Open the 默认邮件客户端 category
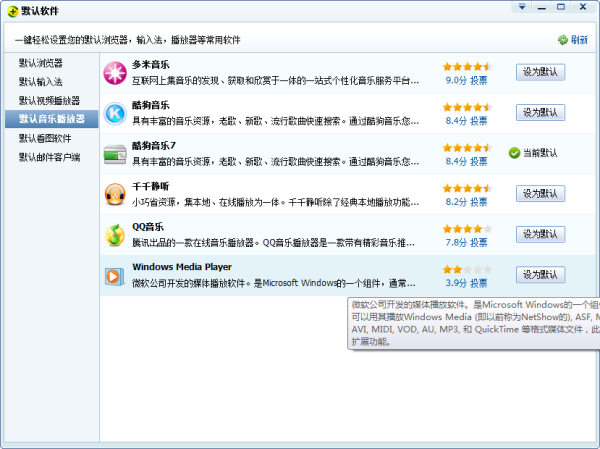Viewport: 600px width, 449px height. [x=48, y=157]
